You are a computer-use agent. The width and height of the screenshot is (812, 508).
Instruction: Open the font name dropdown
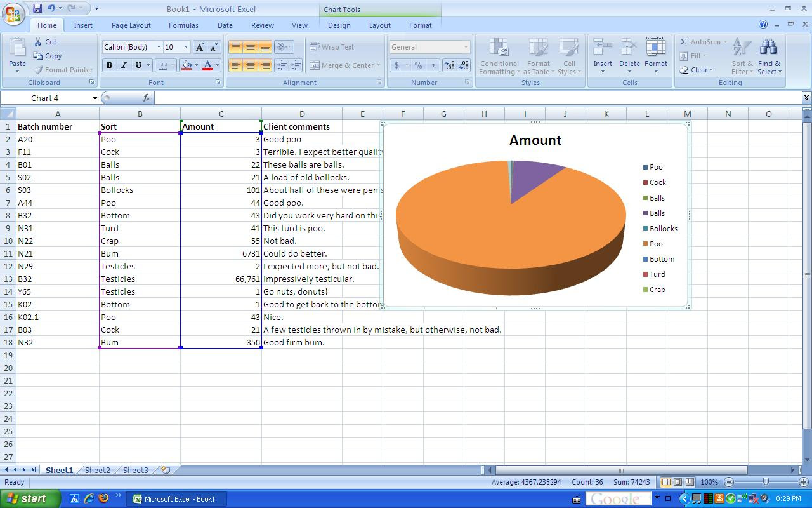159,47
